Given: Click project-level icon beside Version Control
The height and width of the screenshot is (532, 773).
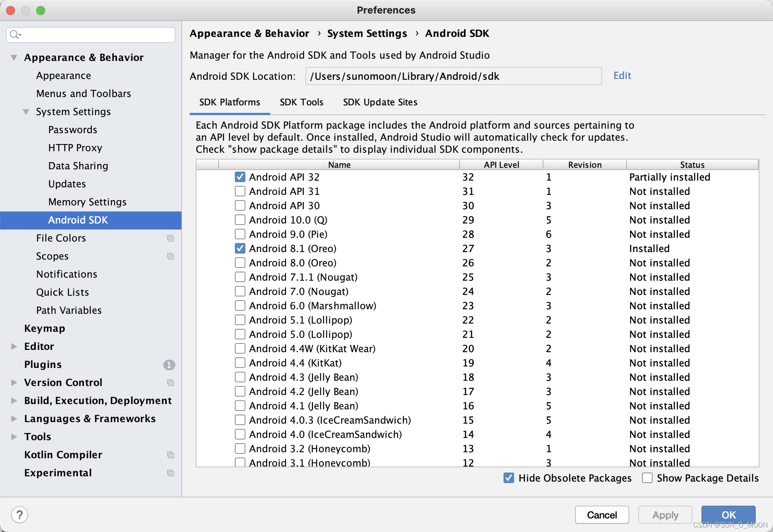Looking at the screenshot, I should point(170,383).
